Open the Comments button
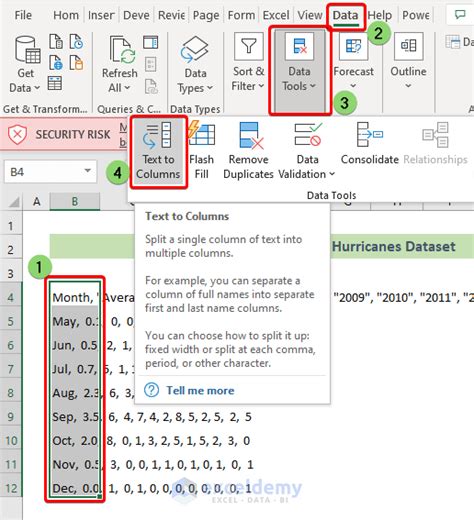Image resolution: width=474 pixels, height=520 pixels. click(x=460, y=14)
